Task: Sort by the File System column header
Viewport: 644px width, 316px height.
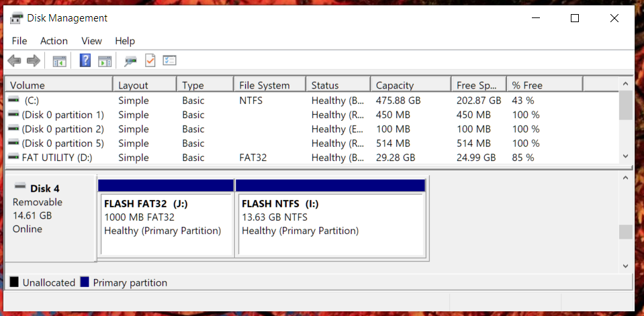Action: click(x=269, y=85)
